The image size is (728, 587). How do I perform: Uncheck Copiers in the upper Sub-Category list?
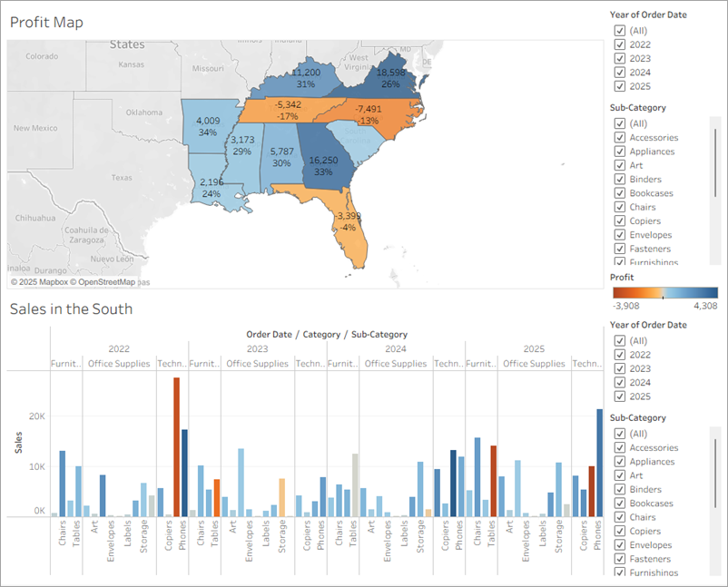620,220
